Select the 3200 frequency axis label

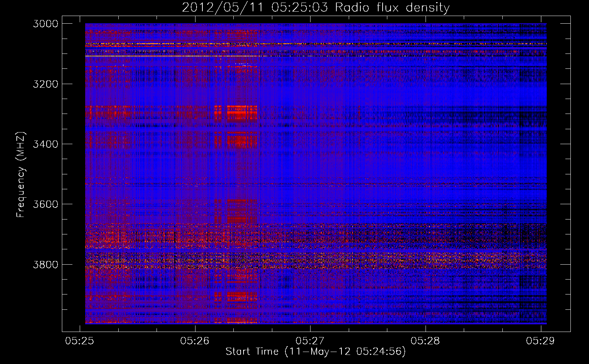tap(46, 84)
